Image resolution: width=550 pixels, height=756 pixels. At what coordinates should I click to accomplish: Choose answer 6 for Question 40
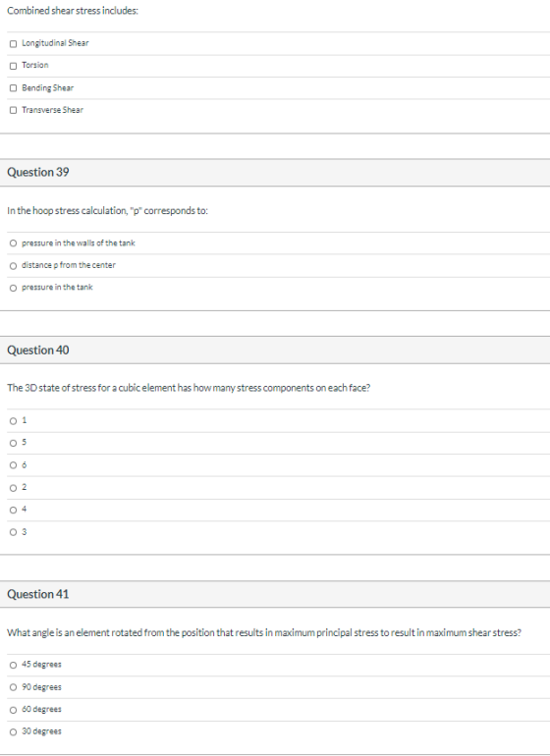[13, 465]
